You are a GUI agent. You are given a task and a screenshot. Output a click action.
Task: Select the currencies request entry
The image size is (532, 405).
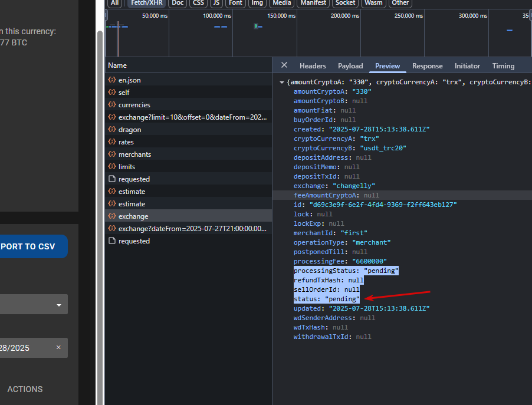pyautogui.click(x=188, y=105)
